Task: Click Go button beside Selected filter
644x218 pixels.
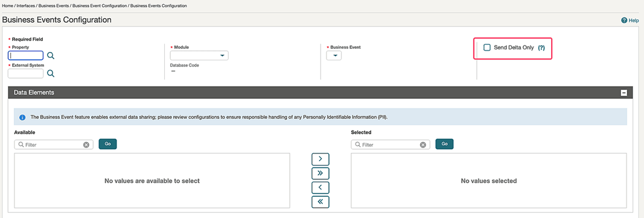Action: click(x=444, y=144)
